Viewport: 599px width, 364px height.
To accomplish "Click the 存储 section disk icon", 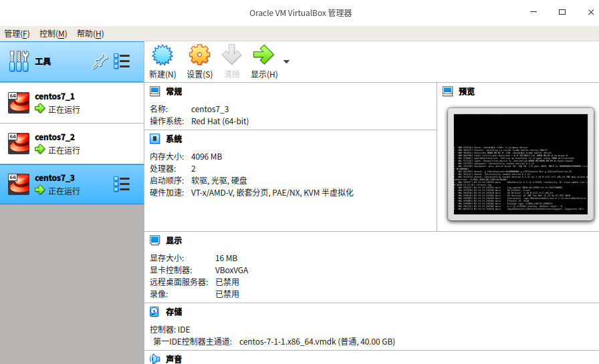I will (154, 312).
